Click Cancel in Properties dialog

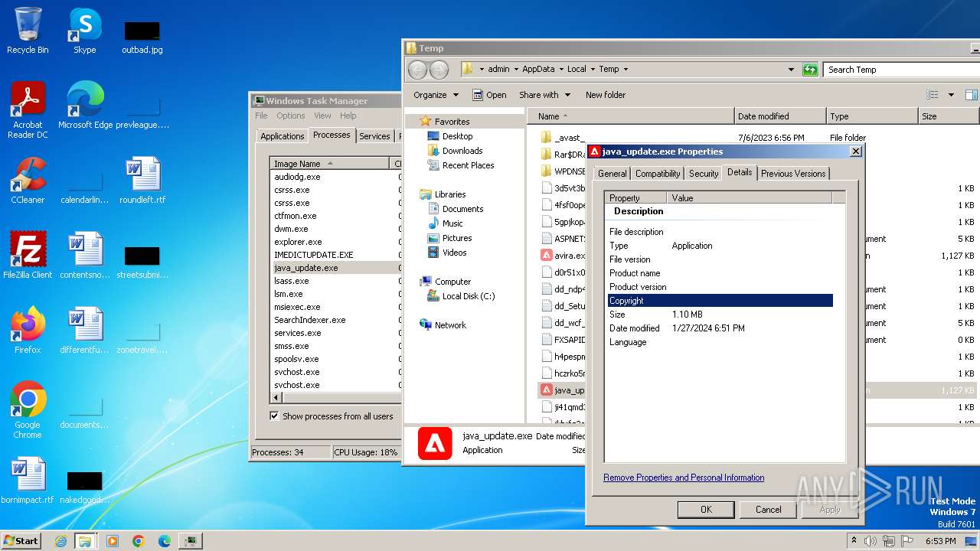pos(769,510)
